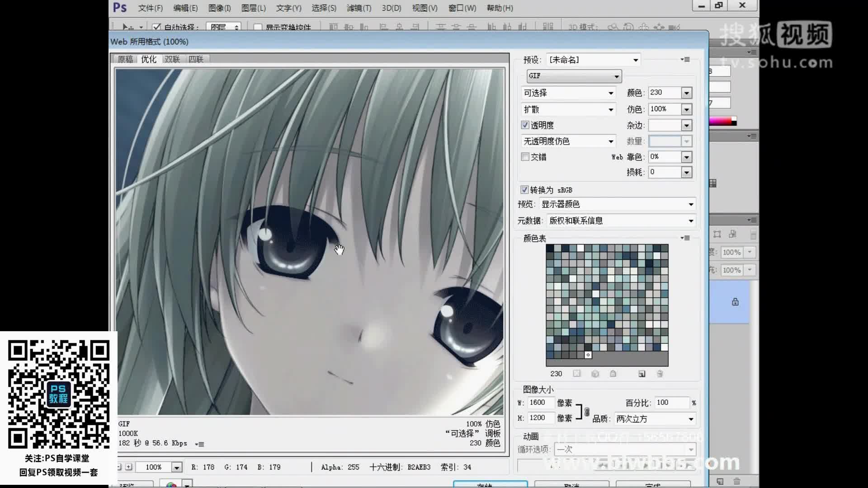Open the browser preview icon button

[171, 484]
